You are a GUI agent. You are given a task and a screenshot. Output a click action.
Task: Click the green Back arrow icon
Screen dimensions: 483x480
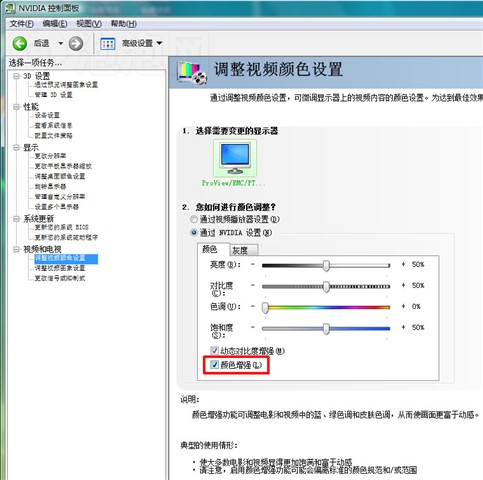tap(20, 43)
